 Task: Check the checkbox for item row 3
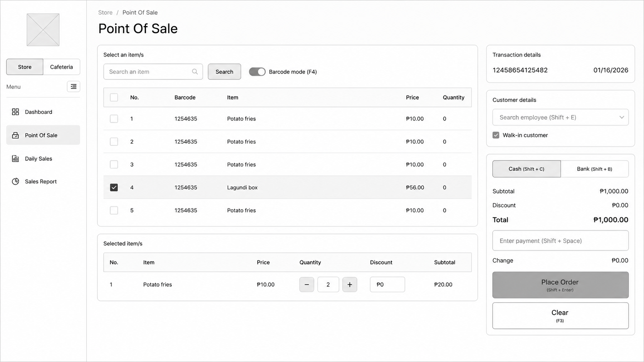point(114,165)
